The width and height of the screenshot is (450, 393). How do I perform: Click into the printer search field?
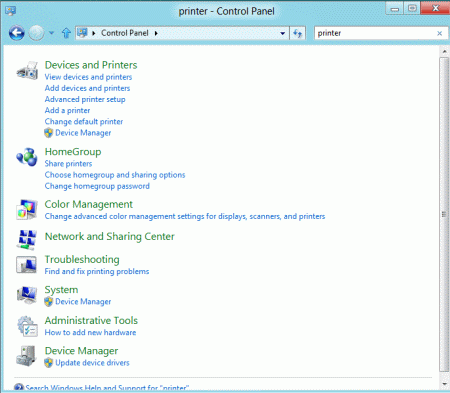click(375, 33)
